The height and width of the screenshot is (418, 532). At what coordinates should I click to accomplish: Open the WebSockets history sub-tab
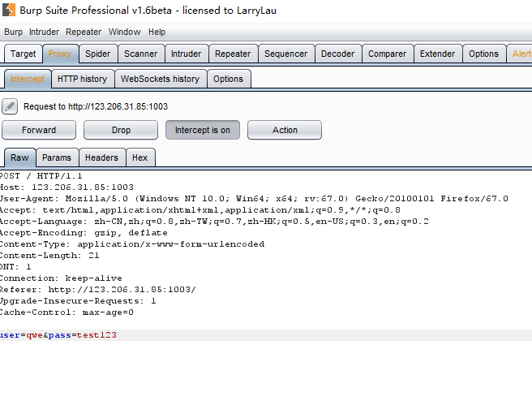click(160, 79)
